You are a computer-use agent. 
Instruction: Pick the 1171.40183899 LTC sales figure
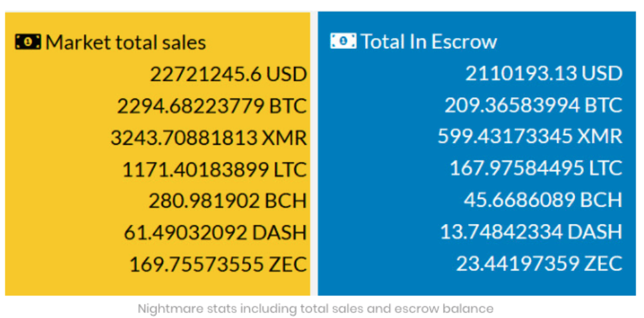click(214, 169)
